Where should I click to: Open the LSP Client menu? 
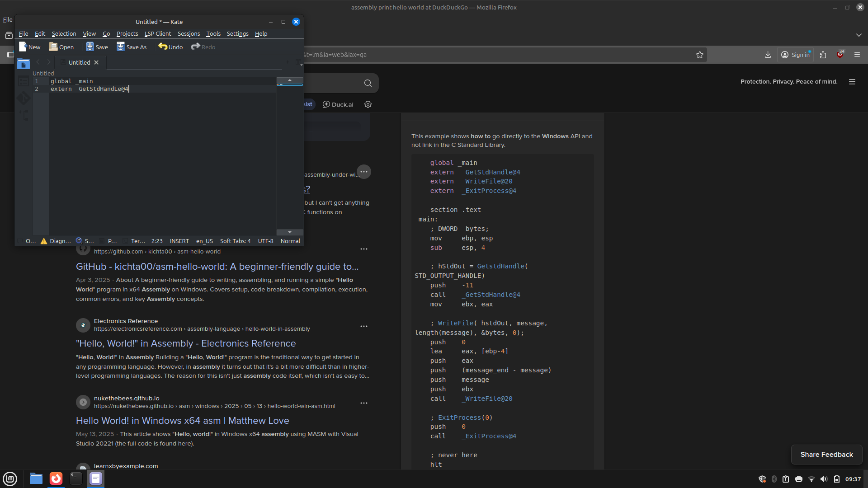157,34
